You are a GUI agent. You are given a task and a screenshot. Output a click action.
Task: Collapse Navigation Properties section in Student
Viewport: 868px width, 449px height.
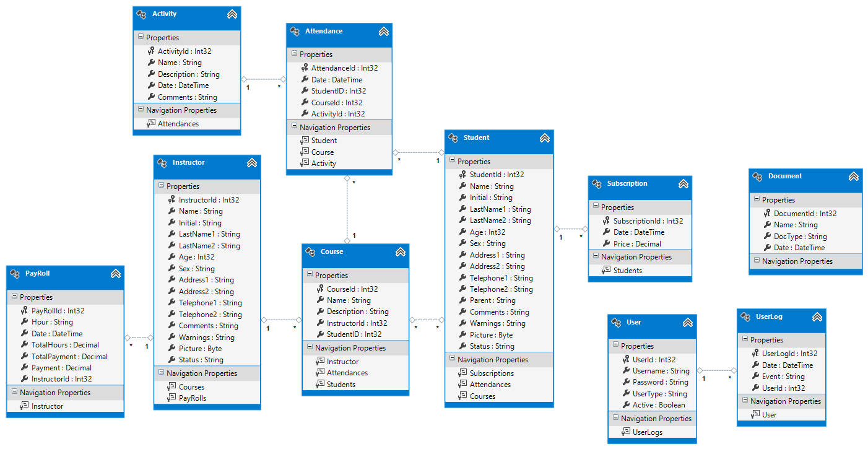(x=451, y=360)
